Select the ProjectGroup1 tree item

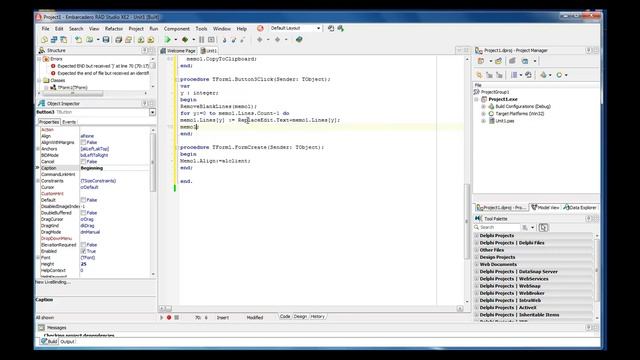(x=495, y=92)
